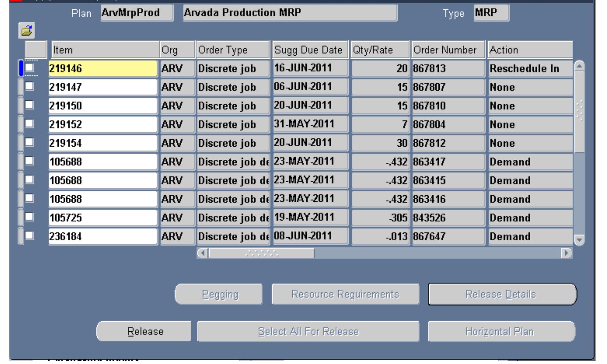Tick the checkbox for item 236184
This screenshot has height=364, width=607.
[x=30, y=235]
